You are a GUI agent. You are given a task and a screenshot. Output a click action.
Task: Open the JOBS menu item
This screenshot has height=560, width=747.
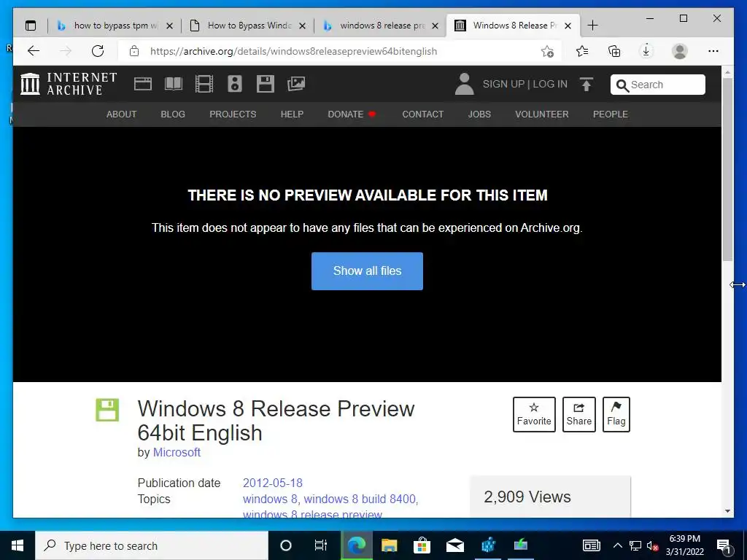479,114
